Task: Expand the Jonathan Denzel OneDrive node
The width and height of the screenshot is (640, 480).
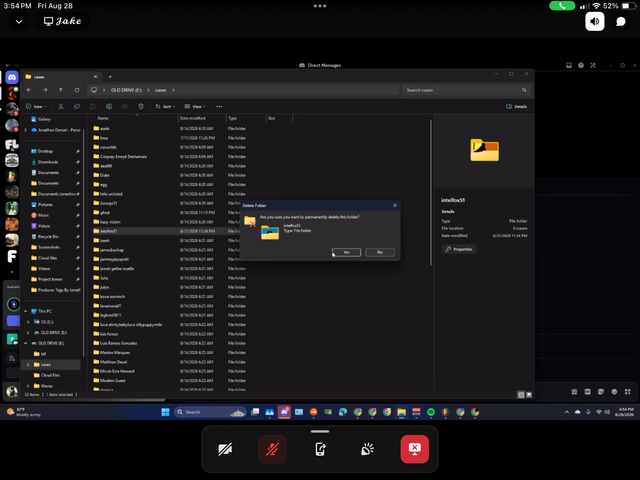Action: [26, 130]
